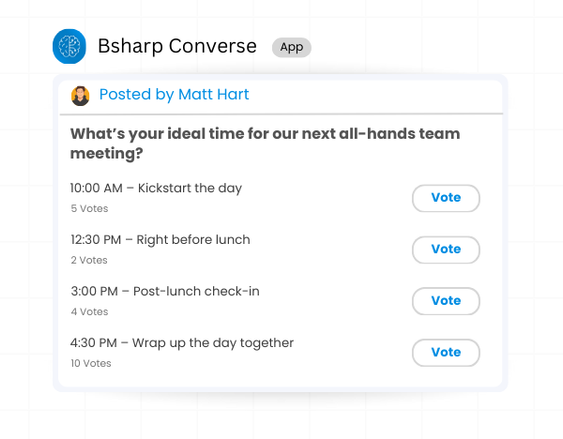Vote for 4:30 PM Wrap up the day

(446, 353)
